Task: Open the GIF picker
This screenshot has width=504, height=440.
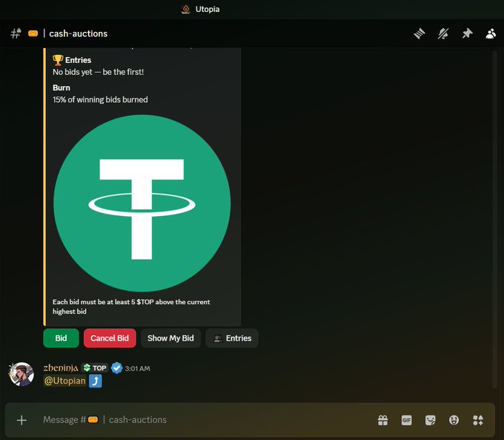Action: (x=407, y=420)
